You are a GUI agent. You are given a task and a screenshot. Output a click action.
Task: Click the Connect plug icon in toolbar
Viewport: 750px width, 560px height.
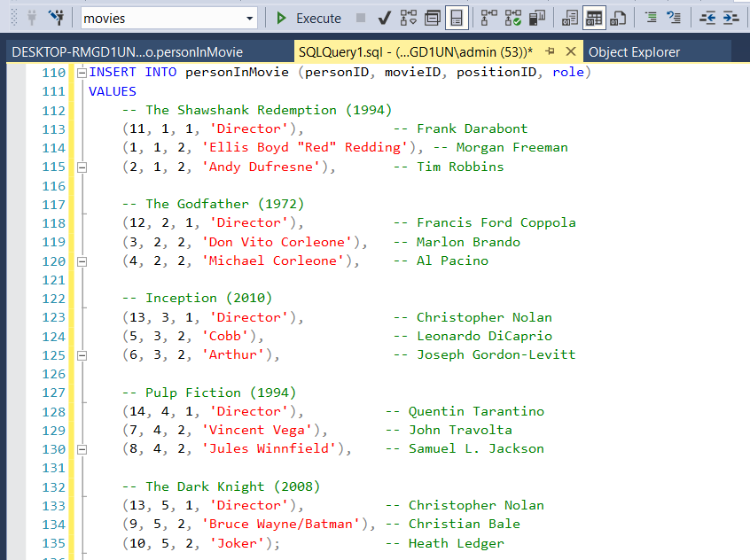click(x=32, y=19)
